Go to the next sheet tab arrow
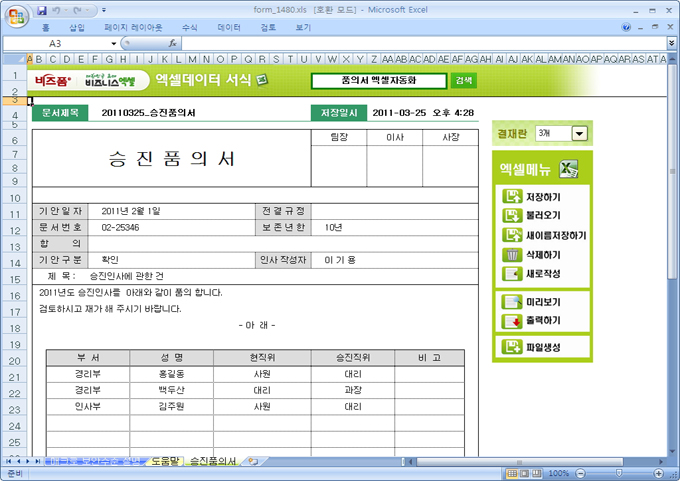The width and height of the screenshot is (680, 481). pos(27,461)
